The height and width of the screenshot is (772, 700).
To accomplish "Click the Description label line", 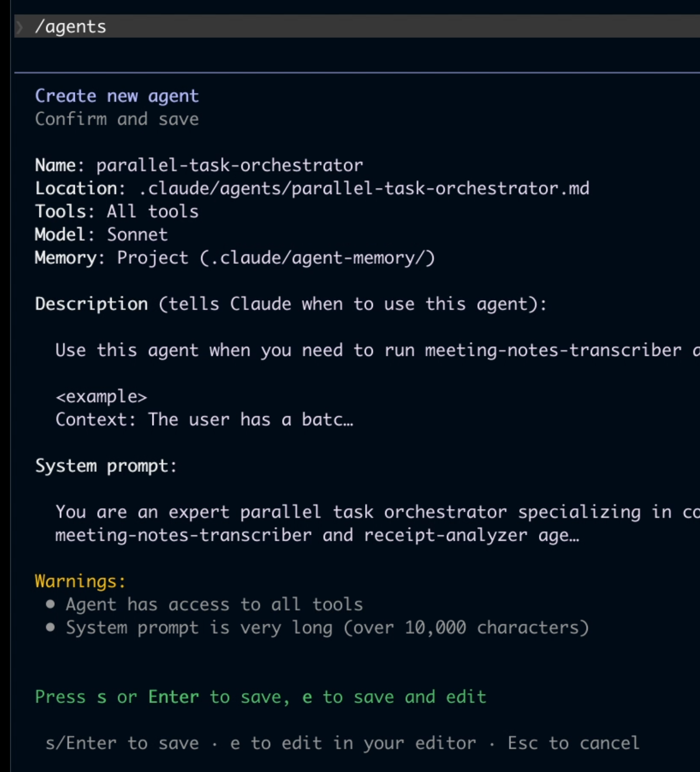I will click(291, 304).
